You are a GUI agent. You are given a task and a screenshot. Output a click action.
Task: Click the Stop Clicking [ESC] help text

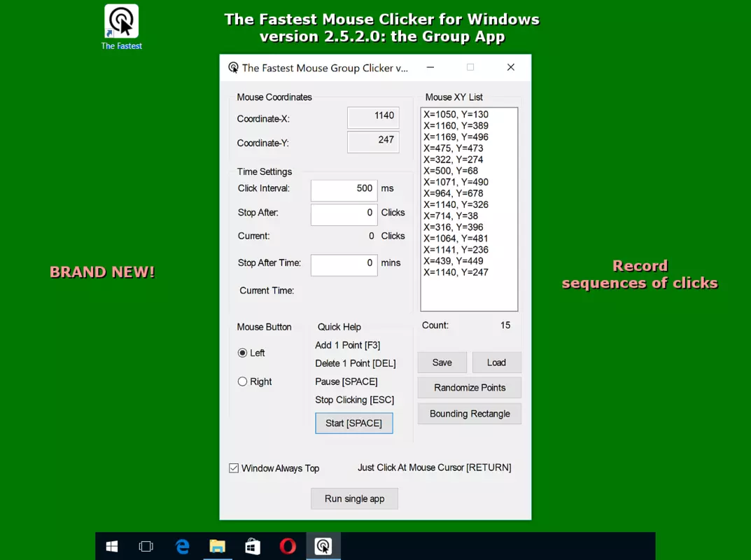(x=354, y=400)
